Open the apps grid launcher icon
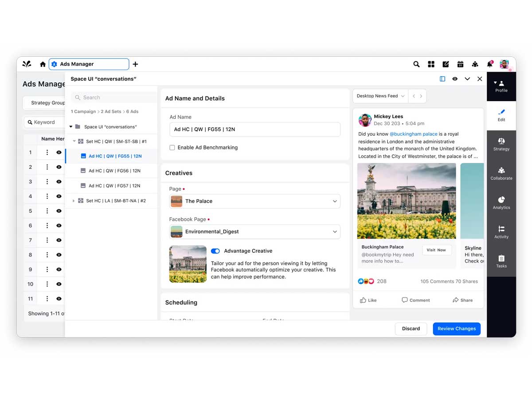 [x=431, y=64]
